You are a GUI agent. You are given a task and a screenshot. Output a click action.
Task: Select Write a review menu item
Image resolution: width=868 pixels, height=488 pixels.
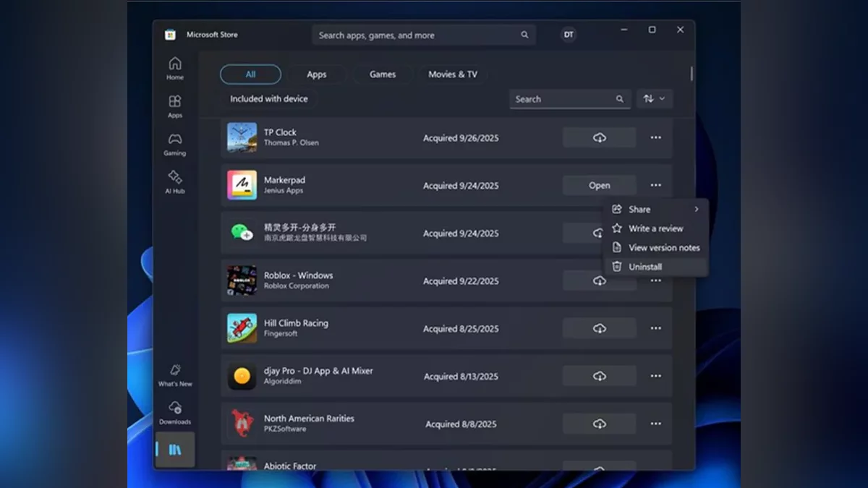(x=655, y=228)
